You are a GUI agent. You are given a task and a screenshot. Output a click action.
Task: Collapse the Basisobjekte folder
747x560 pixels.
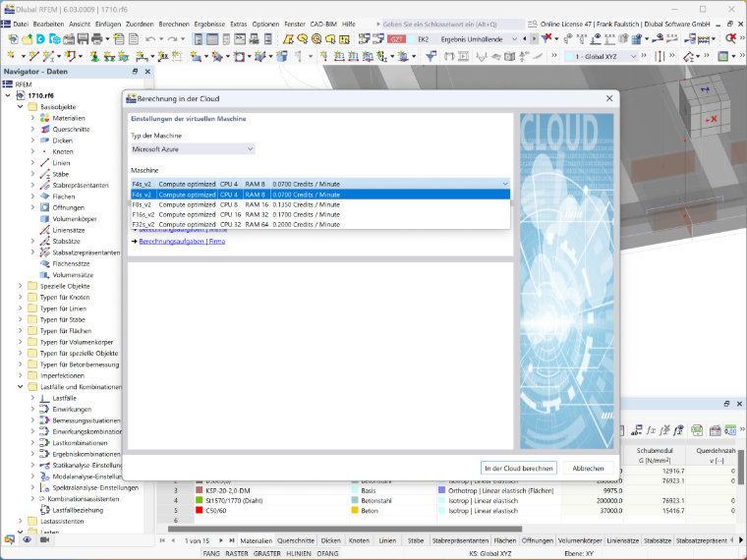tap(20, 107)
